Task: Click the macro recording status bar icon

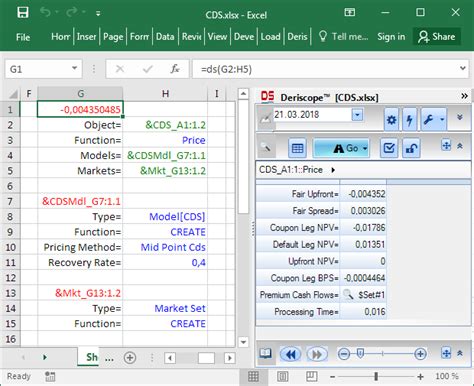Action: coord(50,376)
